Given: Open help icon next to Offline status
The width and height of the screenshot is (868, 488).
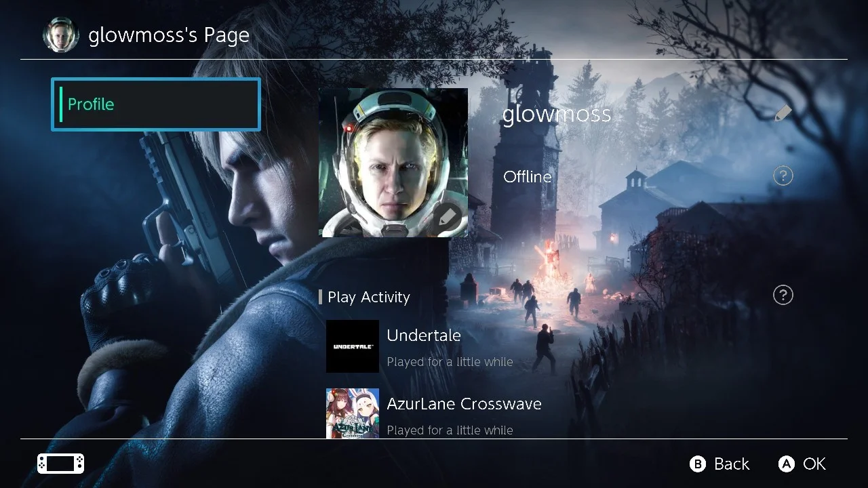Looking at the screenshot, I should [x=783, y=176].
